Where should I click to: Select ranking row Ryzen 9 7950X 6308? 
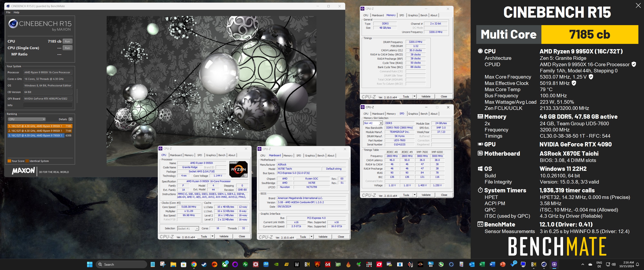(x=40, y=136)
